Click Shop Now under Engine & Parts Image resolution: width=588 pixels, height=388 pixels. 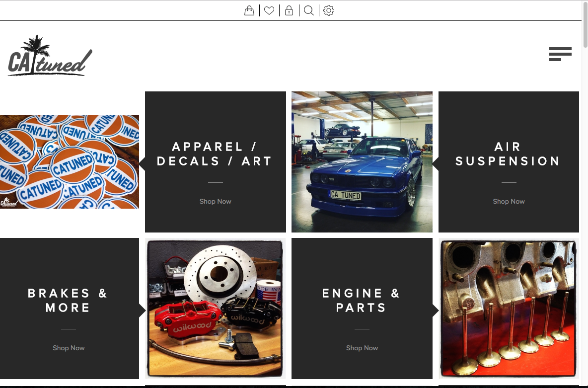point(362,348)
